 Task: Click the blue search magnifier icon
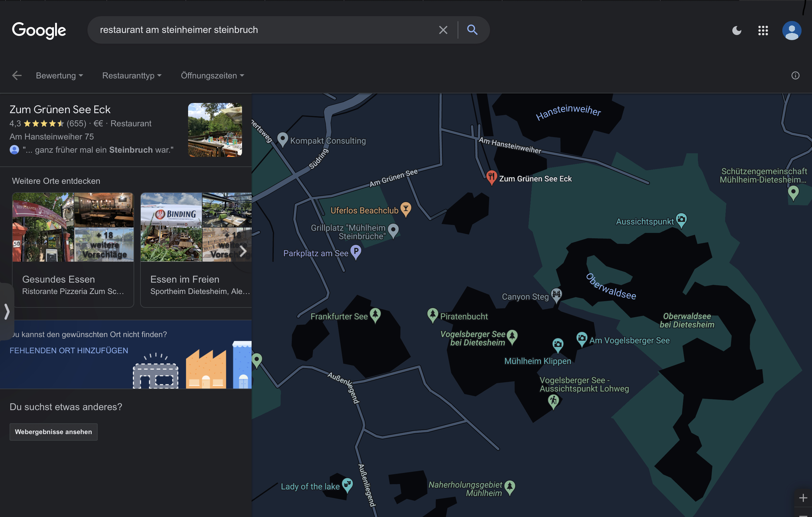(472, 30)
